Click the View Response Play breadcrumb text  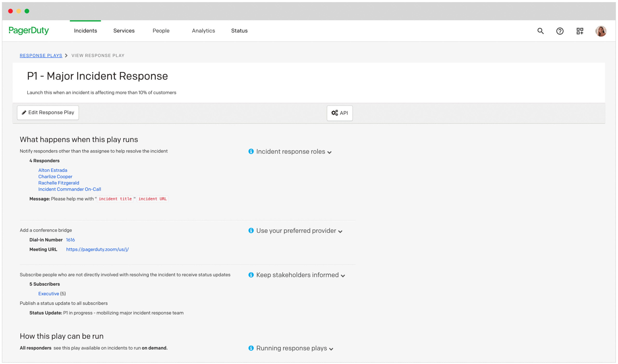click(x=98, y=55)
